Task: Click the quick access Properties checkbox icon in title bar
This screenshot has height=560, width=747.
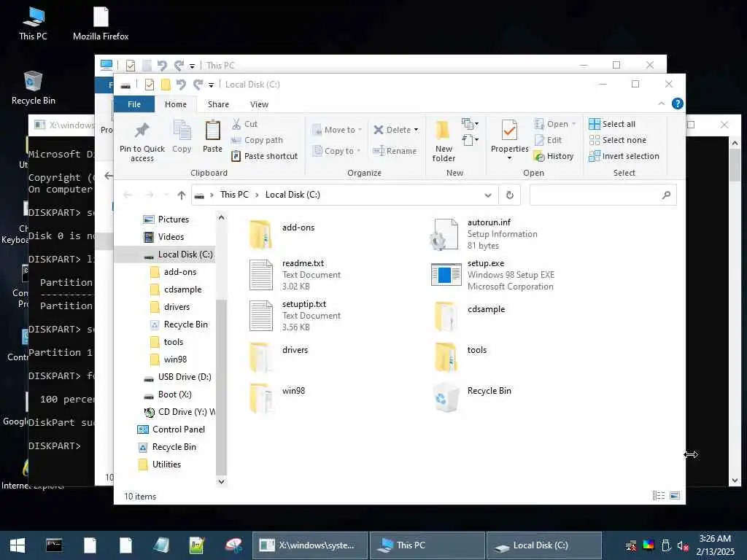Action: pos(149,85)
